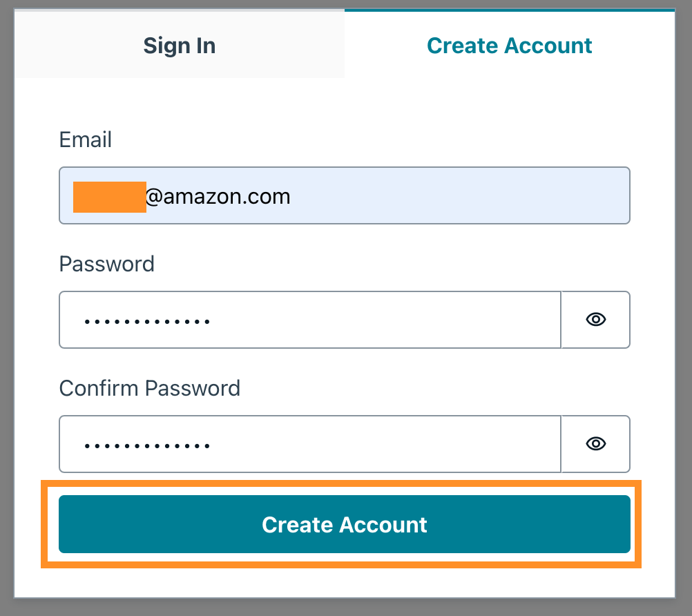Switch to the Sign In tab
Image resolution: width=692 pixels, height=616 pixels.
[x=179, y=45]
